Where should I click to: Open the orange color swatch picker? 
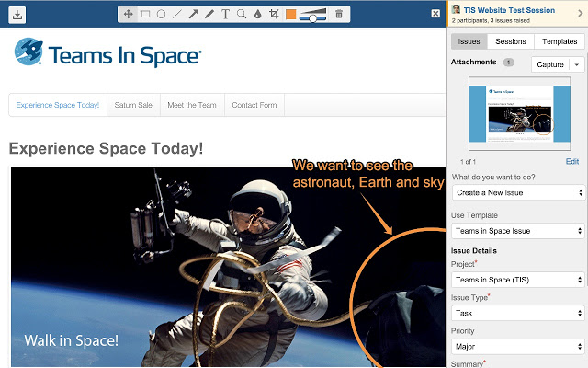(x=291, y=15)
